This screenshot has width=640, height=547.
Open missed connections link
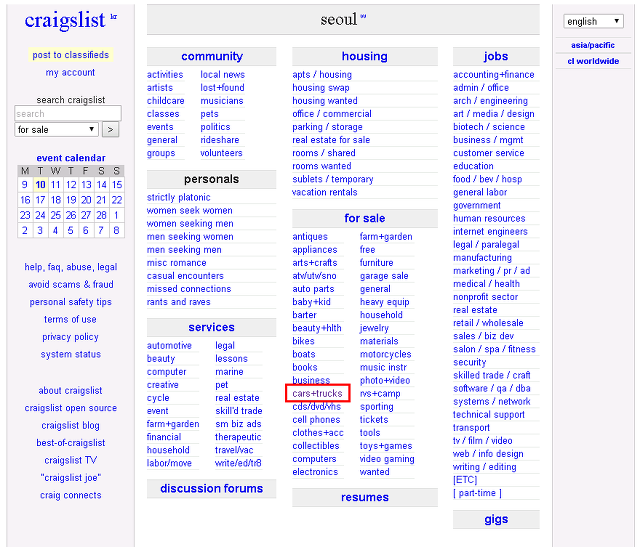click(x=189, y=289)
